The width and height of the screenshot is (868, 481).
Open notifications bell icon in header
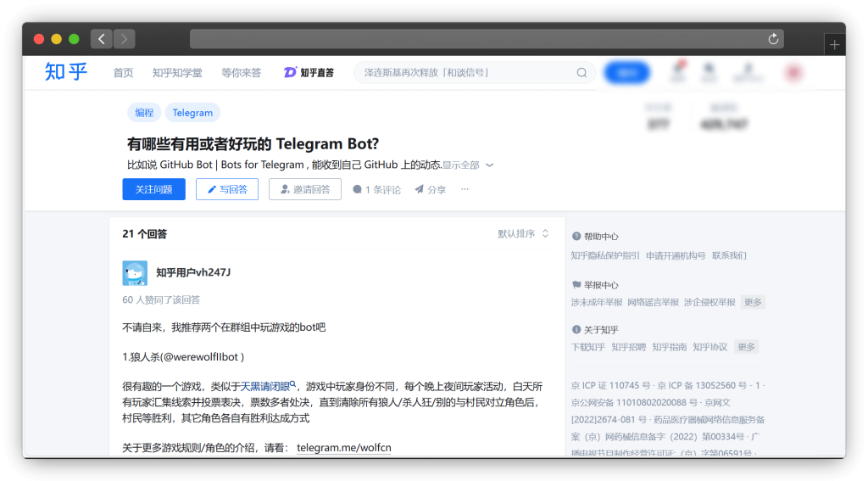click(678, 71)
